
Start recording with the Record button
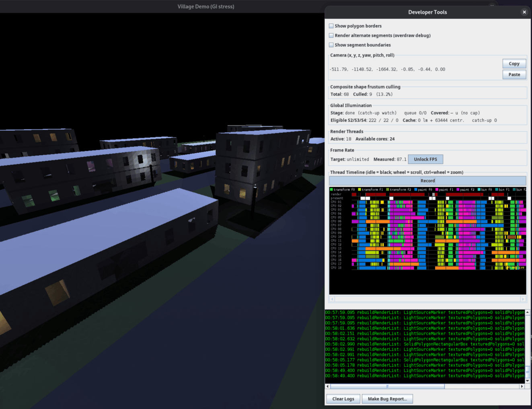pos(427,181)
